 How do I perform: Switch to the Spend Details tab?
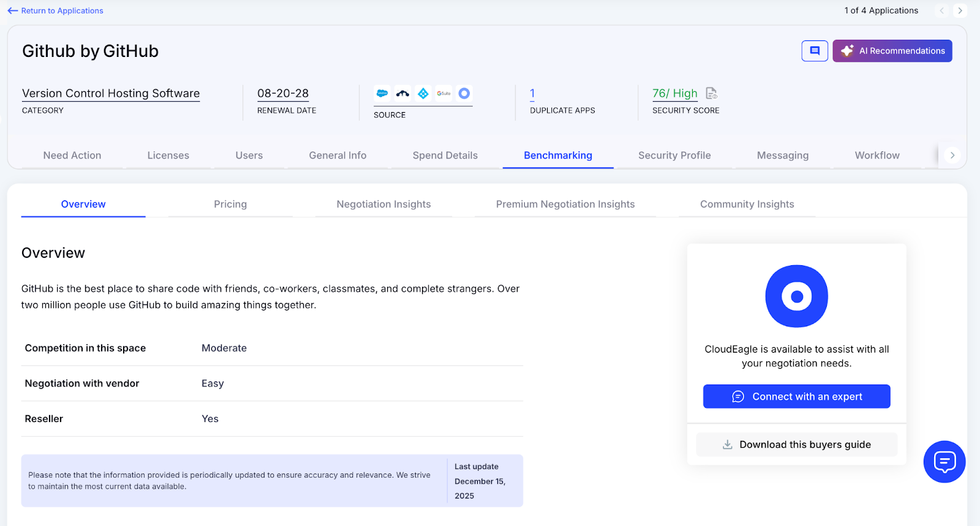point(445,156)
